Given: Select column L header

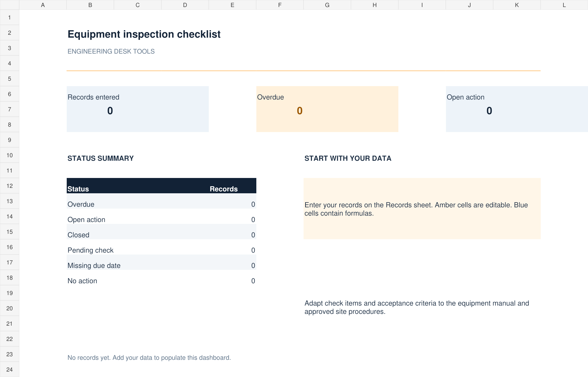Looking at the screenshot, I should tap(564, 5).
